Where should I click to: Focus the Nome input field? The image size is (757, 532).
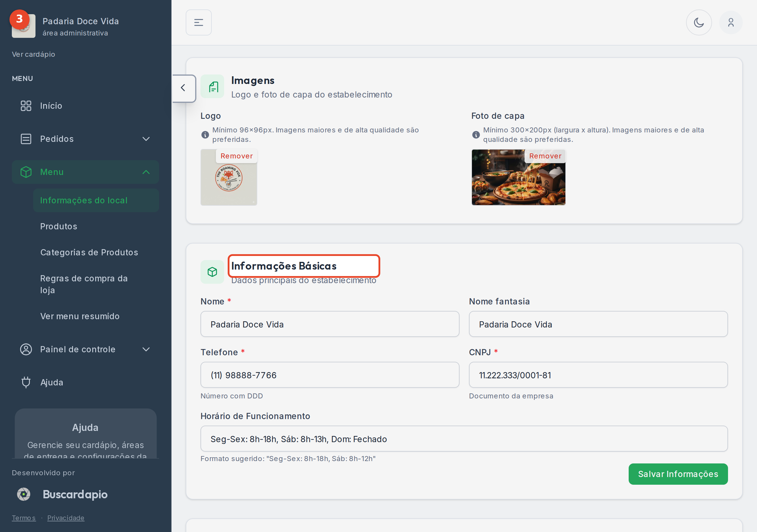pos(330,324)
